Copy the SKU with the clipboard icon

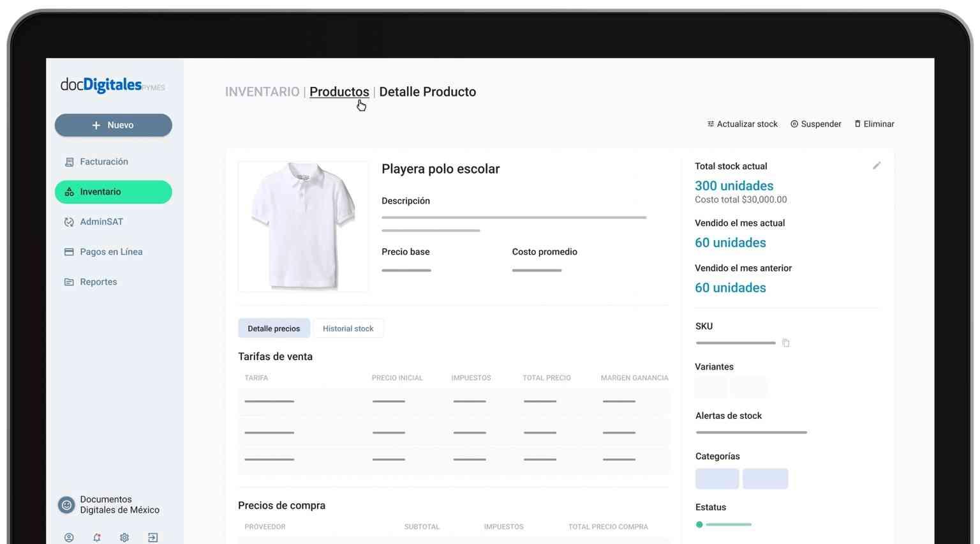tap(785, 343)
